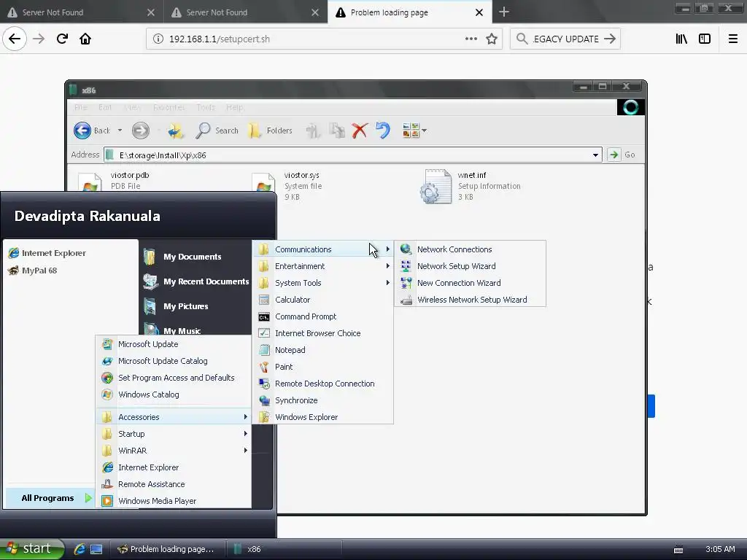Image resolution: width=747 pixels, height=560 pixels.
Task: Open page actions three-dot menu
Action: click(471, 39)
